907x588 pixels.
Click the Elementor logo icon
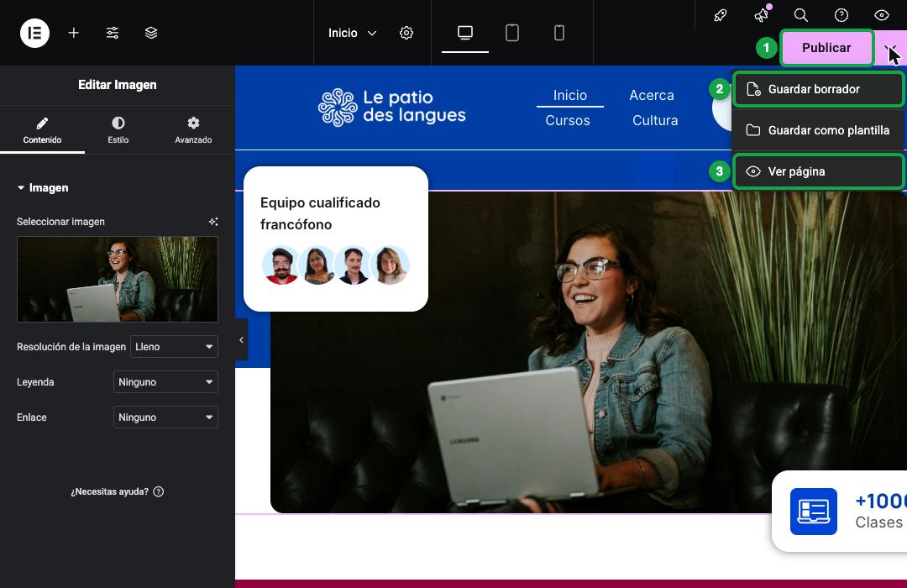(x=34, y=33)
